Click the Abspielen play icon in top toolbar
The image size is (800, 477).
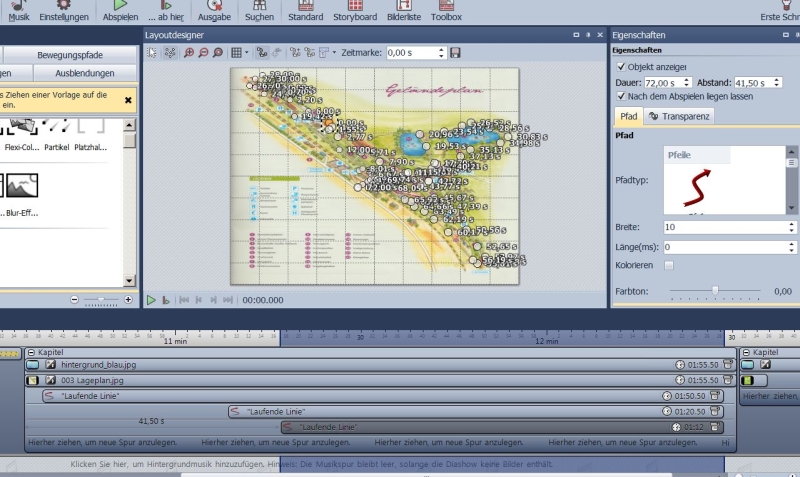point(120,6)
